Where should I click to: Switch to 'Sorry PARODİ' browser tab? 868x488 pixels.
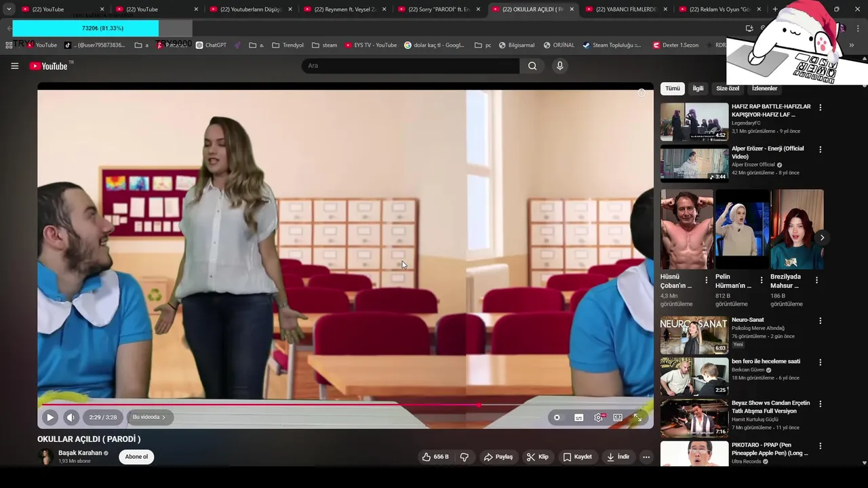[439, 9]
